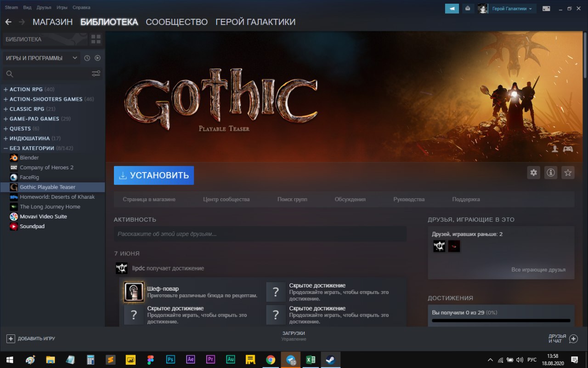Go to the МАГАЗИН tab

coord(52,22)
